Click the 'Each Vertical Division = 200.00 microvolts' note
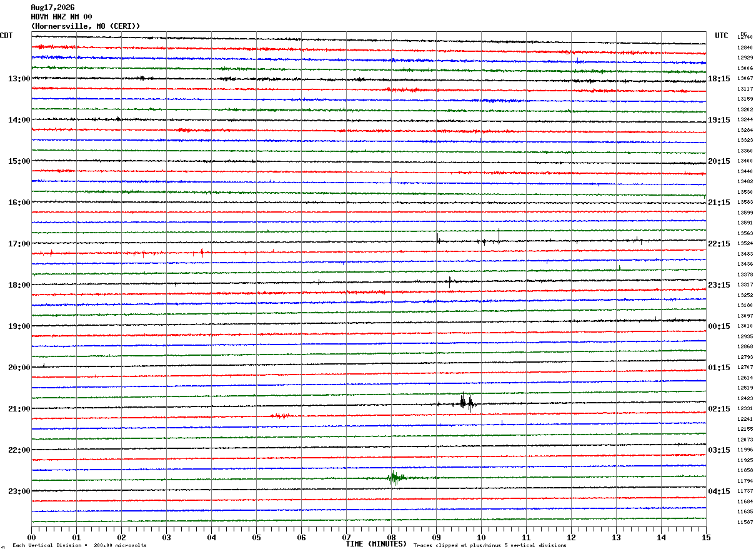This screenshot has height=554, width=756. 79,546
